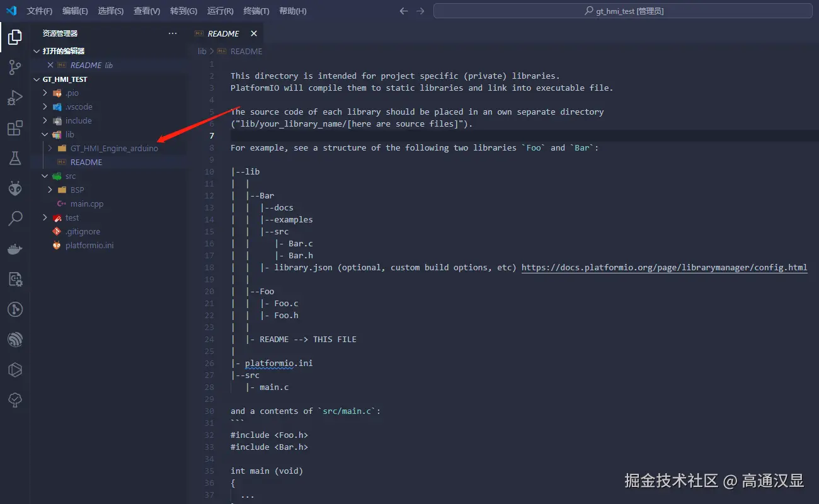Open the PlatformIO alien icon
819x504 pixels.
coord(15,188)
